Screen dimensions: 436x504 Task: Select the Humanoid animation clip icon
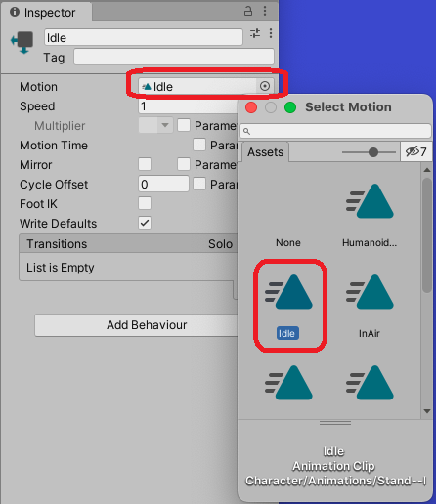click(x=370, y=201)
